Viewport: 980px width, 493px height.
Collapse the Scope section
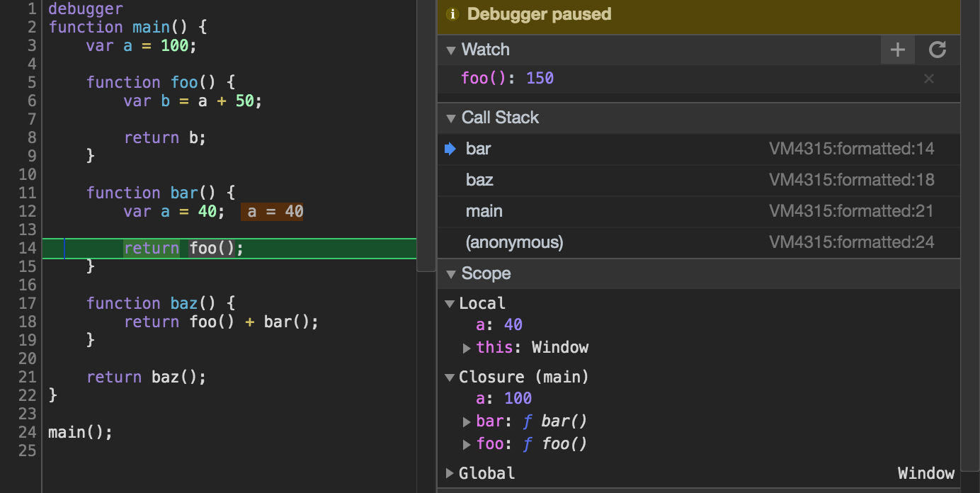point(450,273)
